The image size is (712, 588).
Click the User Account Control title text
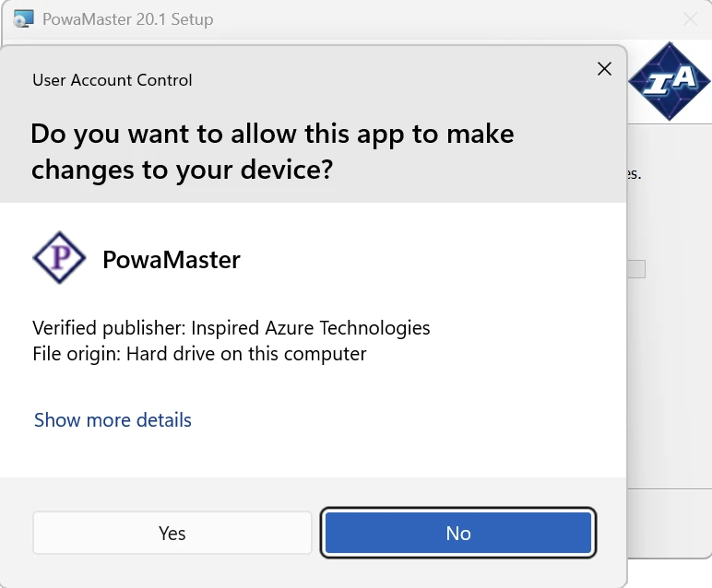113,80
